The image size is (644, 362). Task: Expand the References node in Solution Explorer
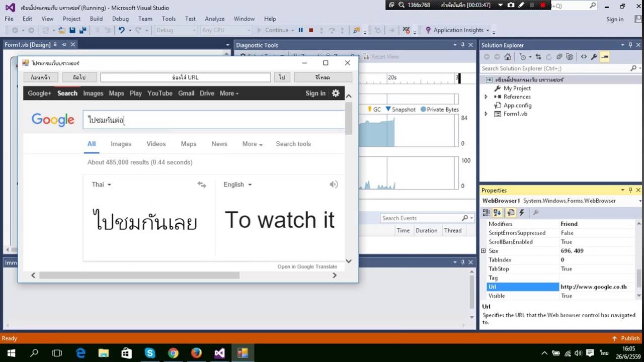click(x=486, y=97)
